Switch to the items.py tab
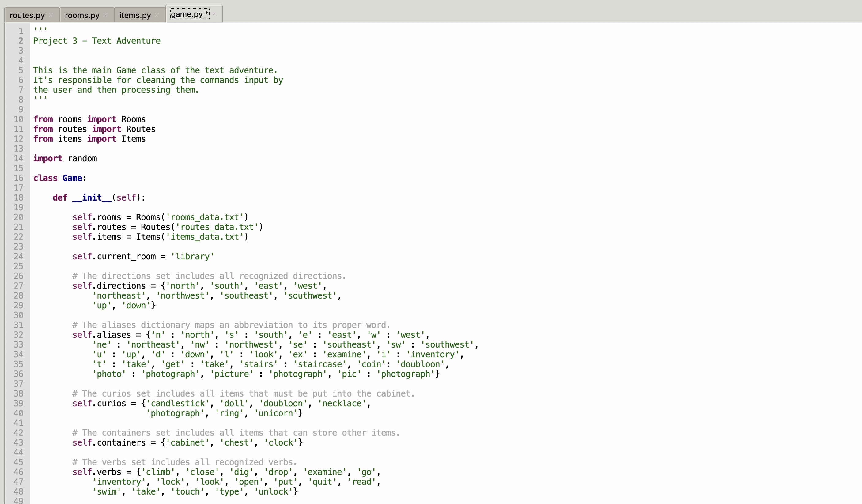This screenshot has height=504, width=862. (x=134, y=15)
